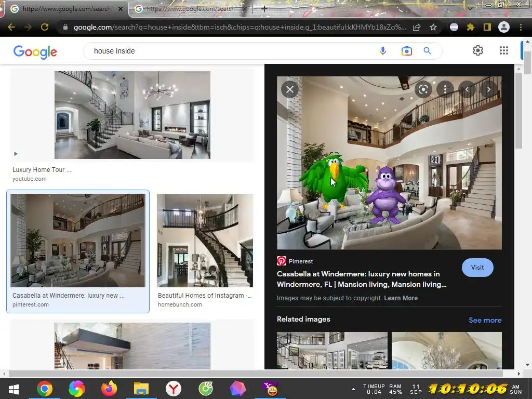Screen dimensions: 532x399
Task: Open Google apps grid
Action: click(504, 50)
